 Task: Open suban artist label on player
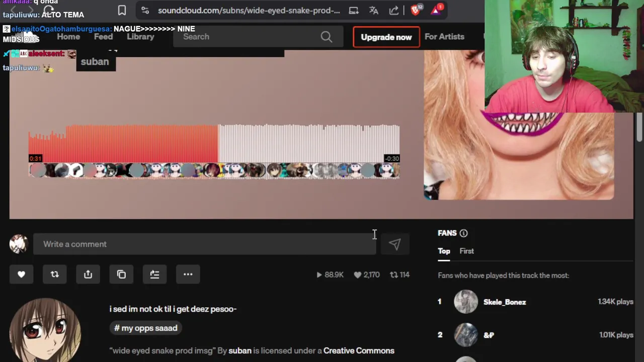click(95, 62)
